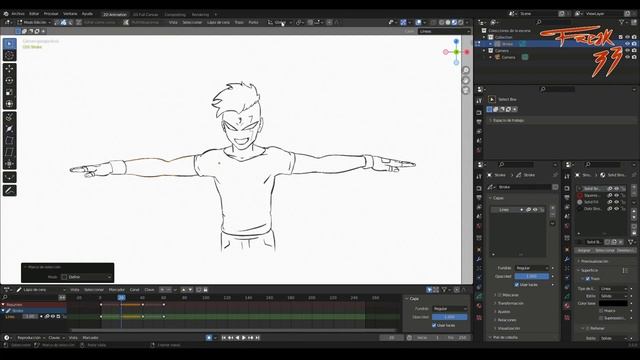Select the Rotate tool in viewport toolbar

tap(9, 80)
